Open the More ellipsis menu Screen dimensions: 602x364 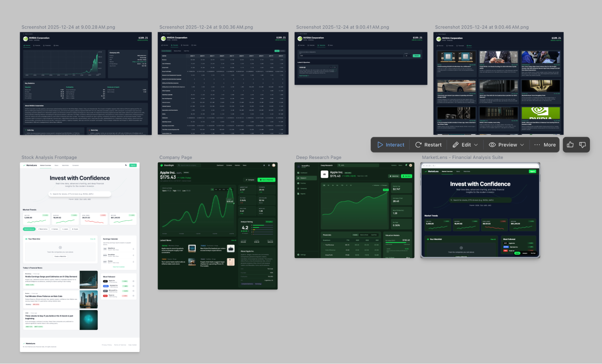click(537, 145)
